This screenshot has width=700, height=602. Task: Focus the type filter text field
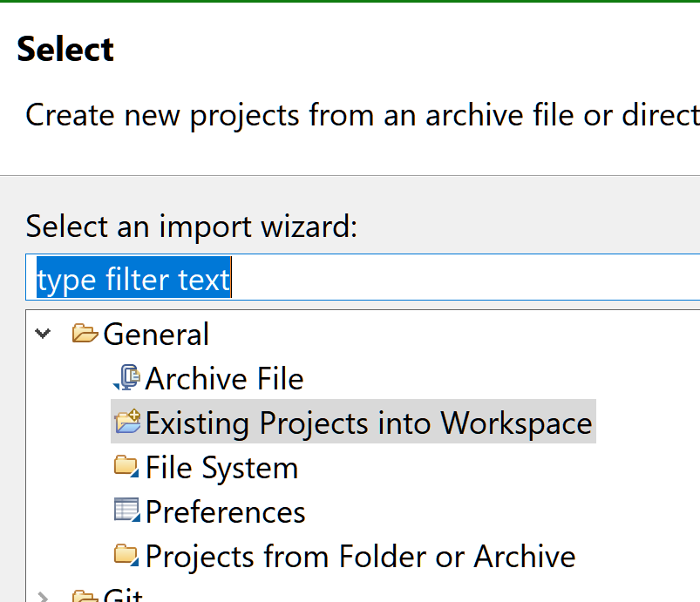[436, 280]
